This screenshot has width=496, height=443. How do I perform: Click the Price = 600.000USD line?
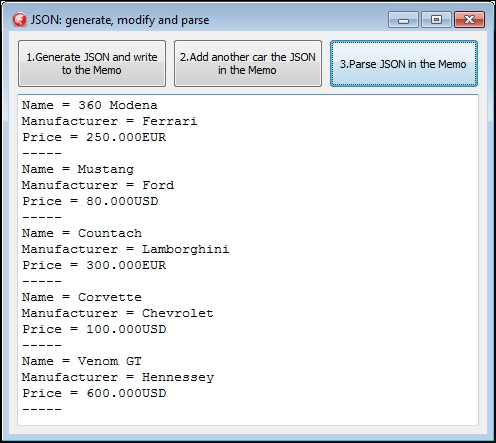pyautogui.click(x=94, y=393)
